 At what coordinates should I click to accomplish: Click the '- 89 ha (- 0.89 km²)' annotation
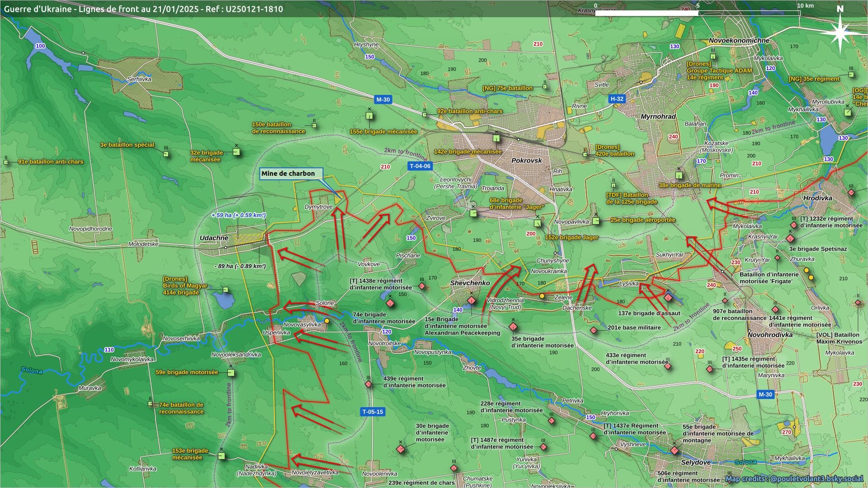tap(240, 266)
